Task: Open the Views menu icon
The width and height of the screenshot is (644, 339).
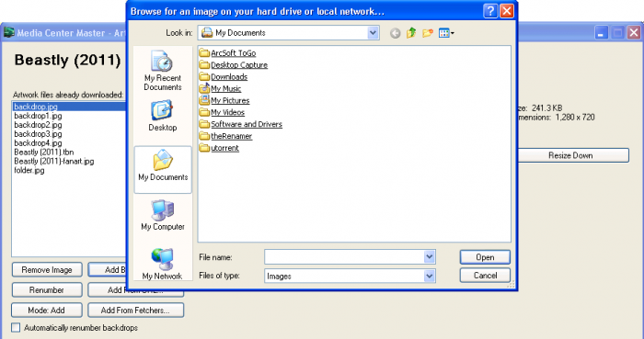Action: tap(446, 33)
